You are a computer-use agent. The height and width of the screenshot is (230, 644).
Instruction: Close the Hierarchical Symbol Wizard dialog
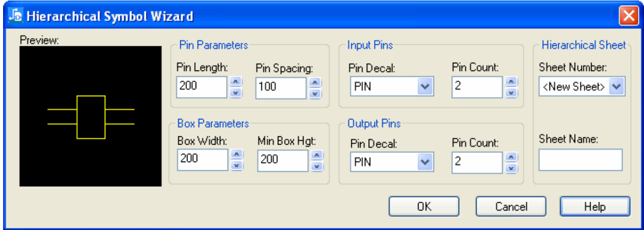click(x=628, y=16)
